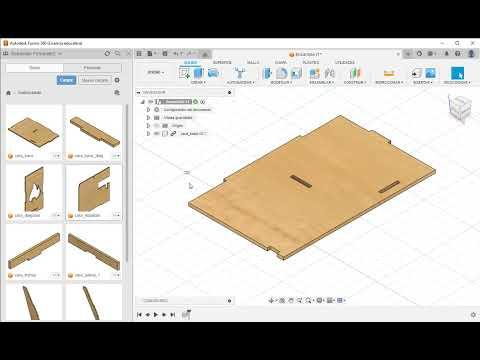Open the File menu dropdown icon

pyautogui.click(x=152, y=53)
